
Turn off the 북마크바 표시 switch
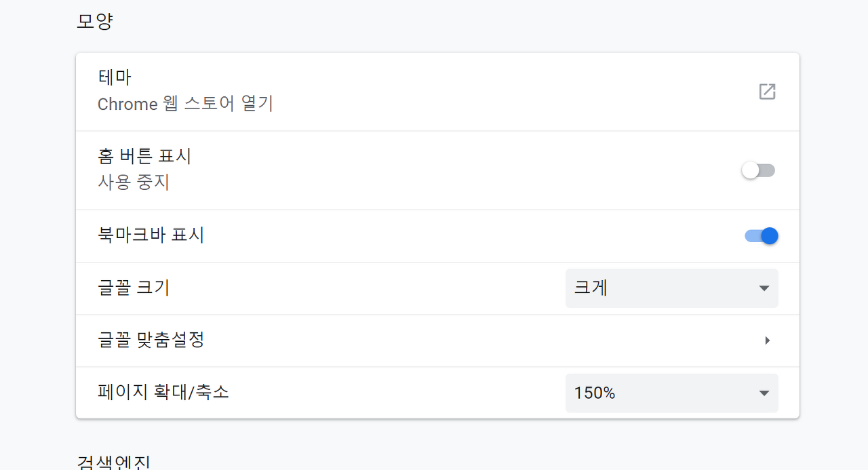click(x=761, y=236)
